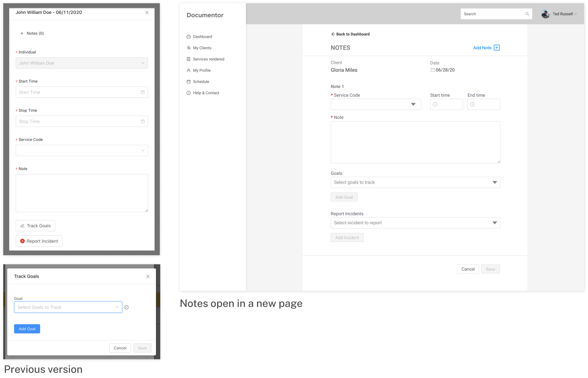588x378 pixels.
Task: Close the Track Goals dialog
Action: (148, 276)
